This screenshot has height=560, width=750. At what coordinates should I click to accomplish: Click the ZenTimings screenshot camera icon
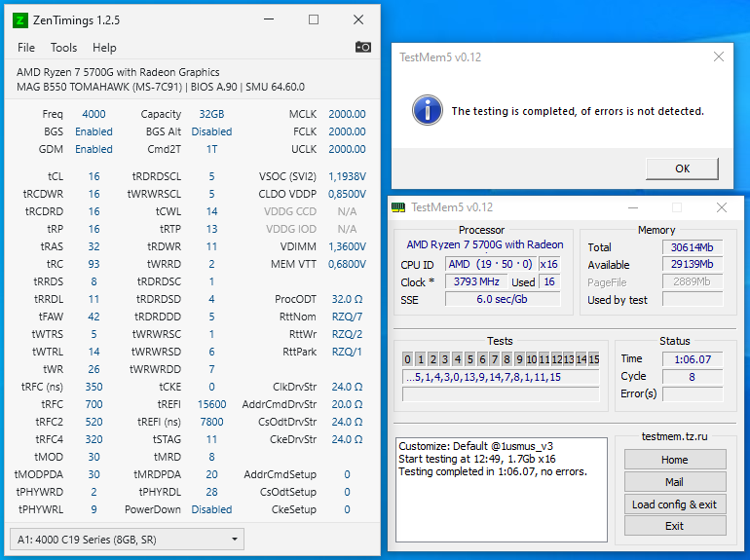(363, 47)
